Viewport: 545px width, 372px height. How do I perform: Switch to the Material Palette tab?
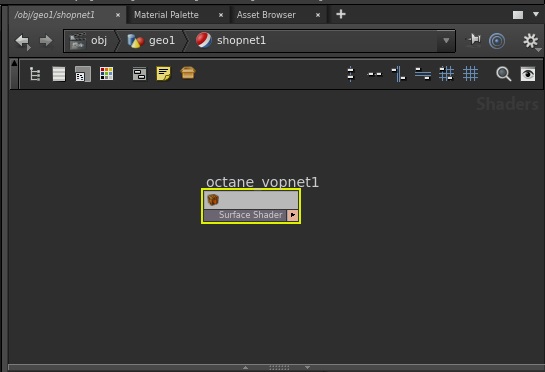(166, 15)
